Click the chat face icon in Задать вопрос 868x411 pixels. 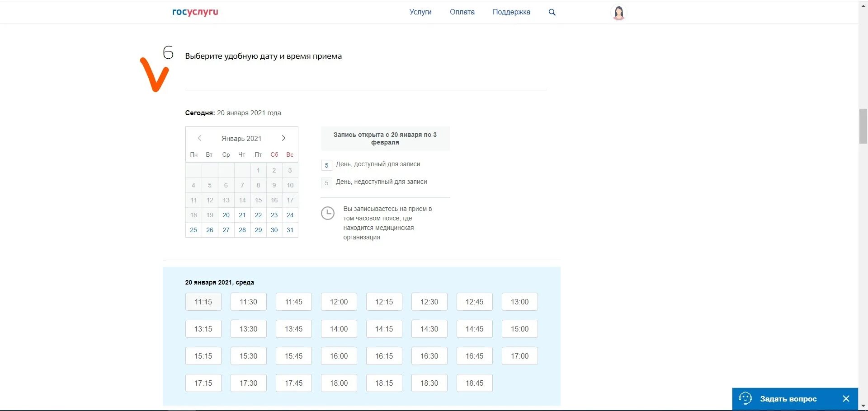coord(745,398)
